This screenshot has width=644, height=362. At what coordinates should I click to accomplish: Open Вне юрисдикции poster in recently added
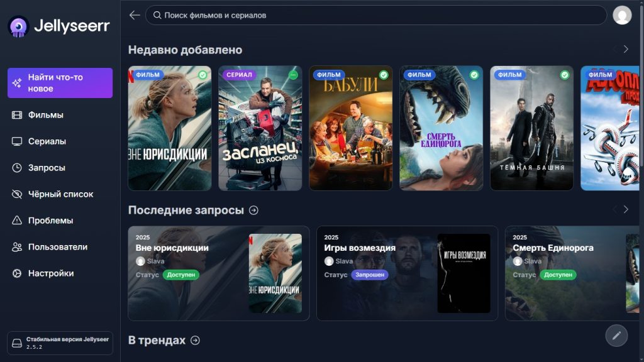170,128
